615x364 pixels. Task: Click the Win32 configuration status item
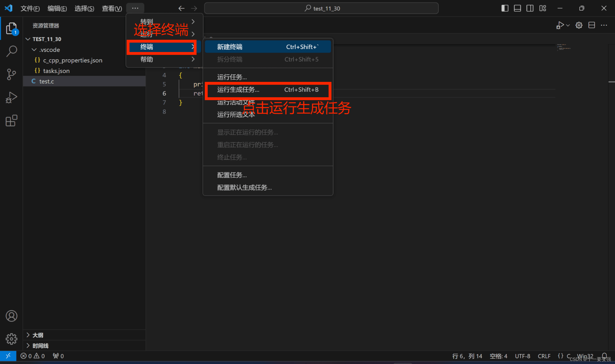coord(585,356)
